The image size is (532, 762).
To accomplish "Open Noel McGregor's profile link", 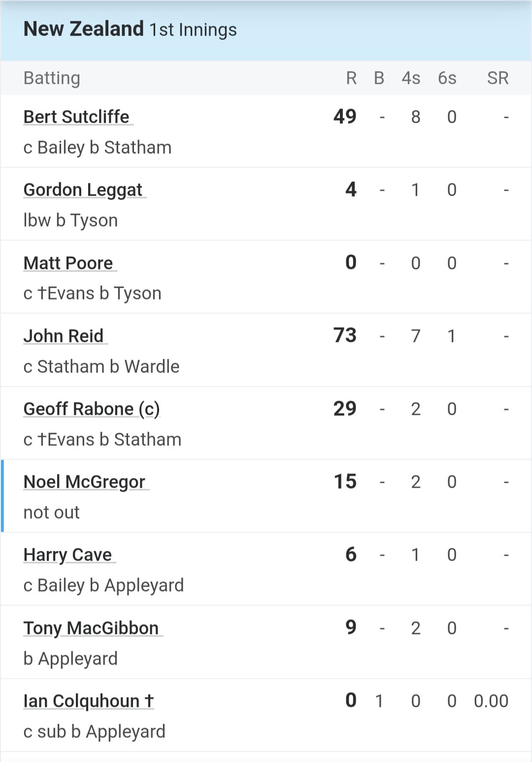I will click(84, 482).
